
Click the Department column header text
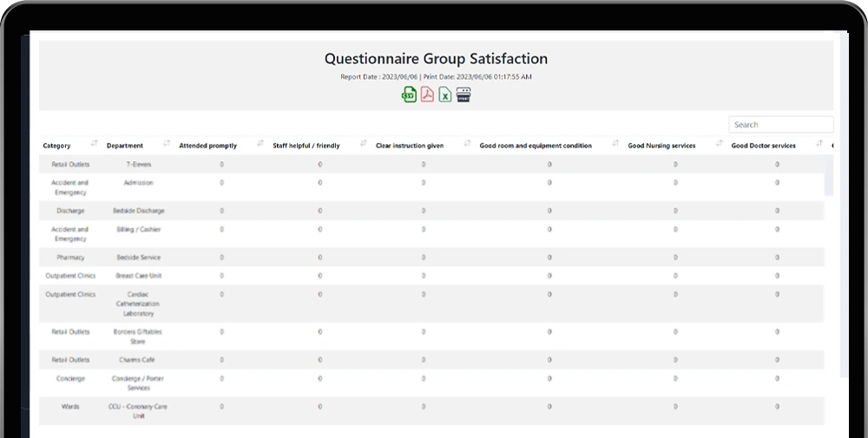point(125,146)
